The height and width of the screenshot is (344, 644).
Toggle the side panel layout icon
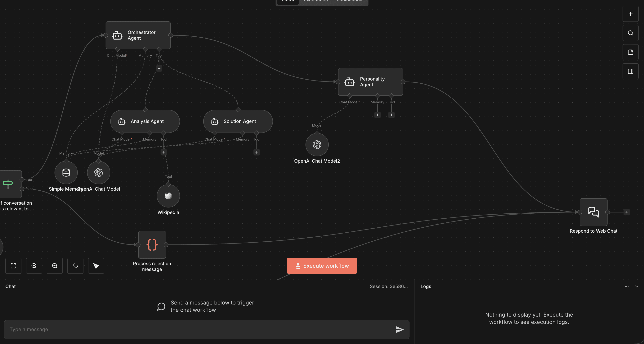click(x=630, y=71)
